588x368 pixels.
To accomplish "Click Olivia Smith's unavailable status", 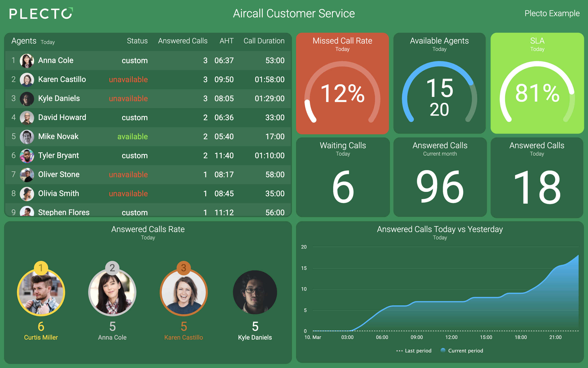I will pyautogui.click(x=128, y=193).
